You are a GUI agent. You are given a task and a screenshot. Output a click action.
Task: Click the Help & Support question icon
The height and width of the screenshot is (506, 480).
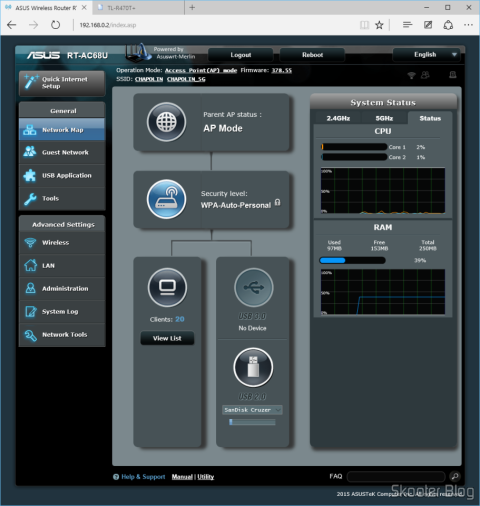tap(116, 477)
